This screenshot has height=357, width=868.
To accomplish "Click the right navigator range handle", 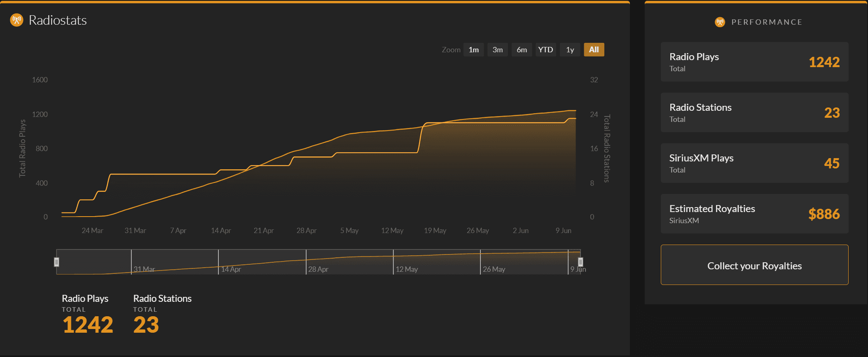I will point(580,262).
